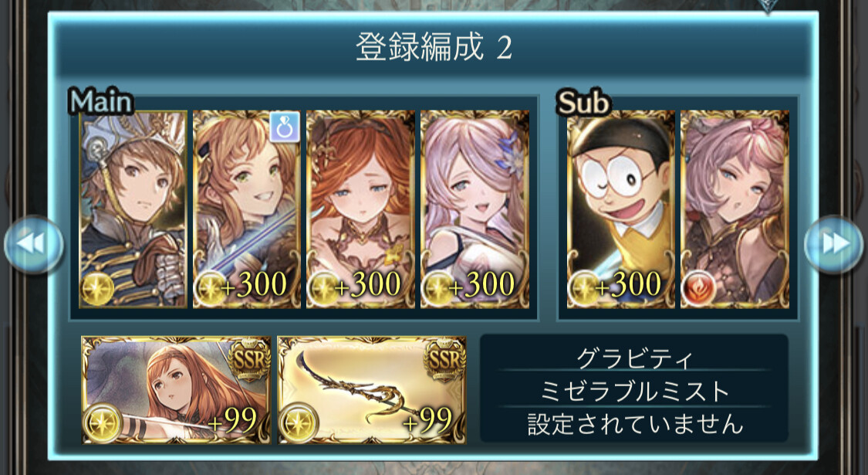Select the green-eyed blonde character with ring badge
868x475 pixels.
247,209
